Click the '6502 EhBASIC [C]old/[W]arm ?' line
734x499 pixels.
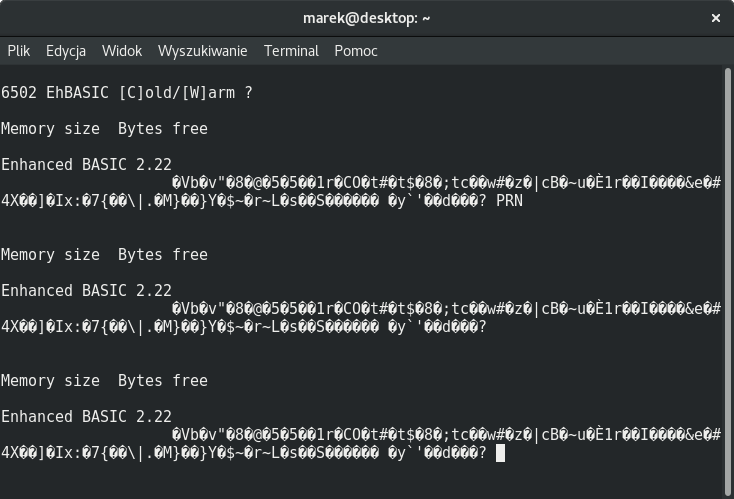[x=127, y=93]
